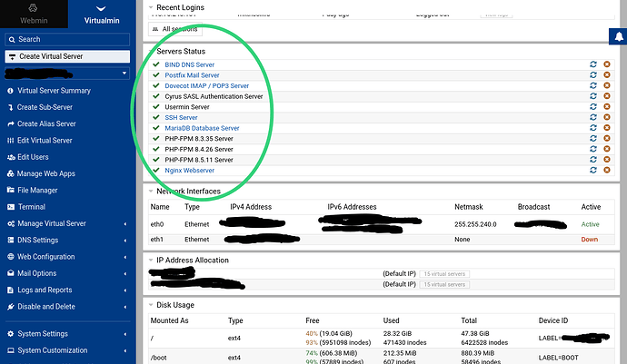Viewport: 627px width, 364px height.
Task: Click first 15 virtual servers button
Action: [444, 274]
